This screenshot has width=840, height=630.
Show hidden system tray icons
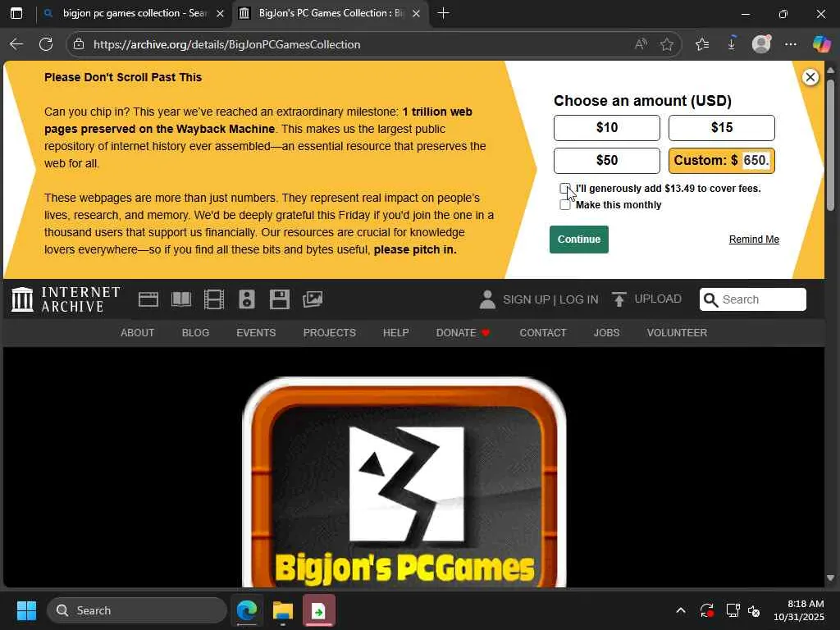tap(680, 610)
